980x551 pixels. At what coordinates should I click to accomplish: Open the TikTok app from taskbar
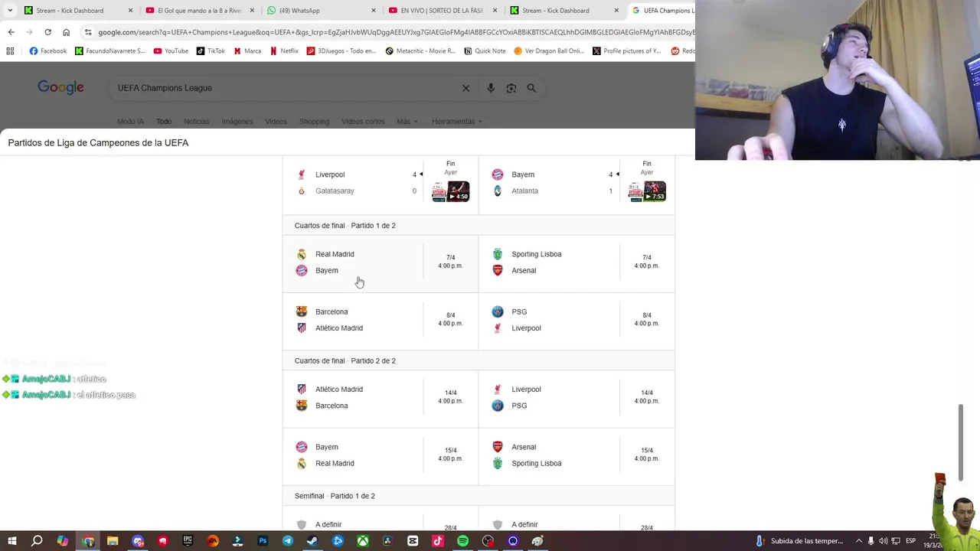(x=438, y=541)
